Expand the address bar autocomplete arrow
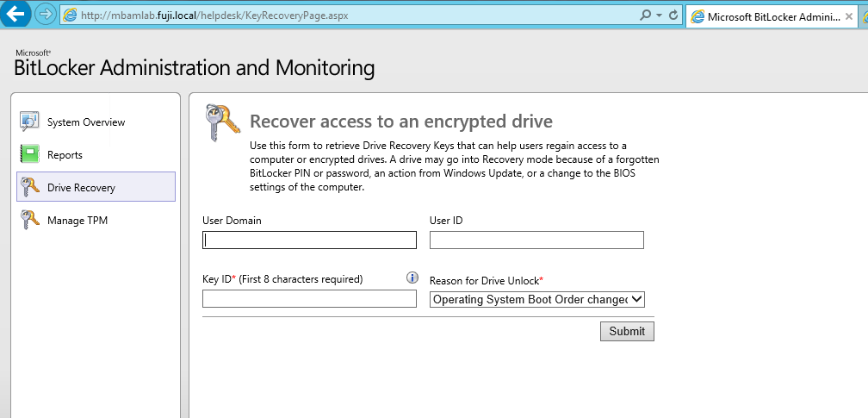 click(660, 16)
